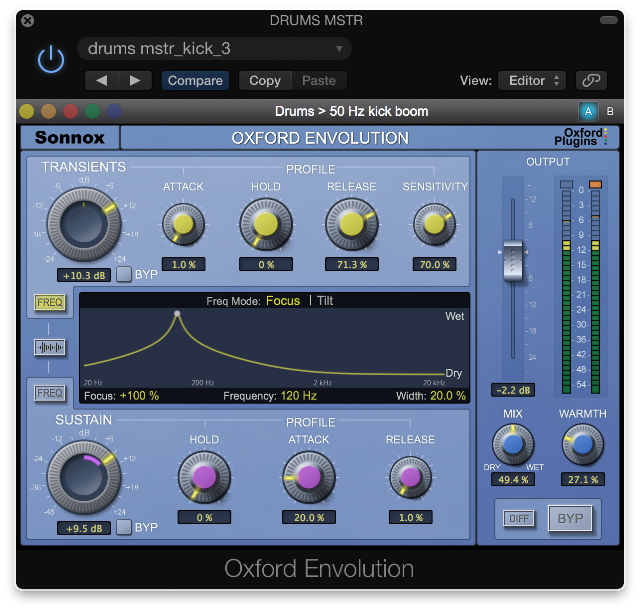640x611 pixels.
Task: Click the Sustain Hold 0 % value field
Action: pyautogui.click(x=204, y=518)
